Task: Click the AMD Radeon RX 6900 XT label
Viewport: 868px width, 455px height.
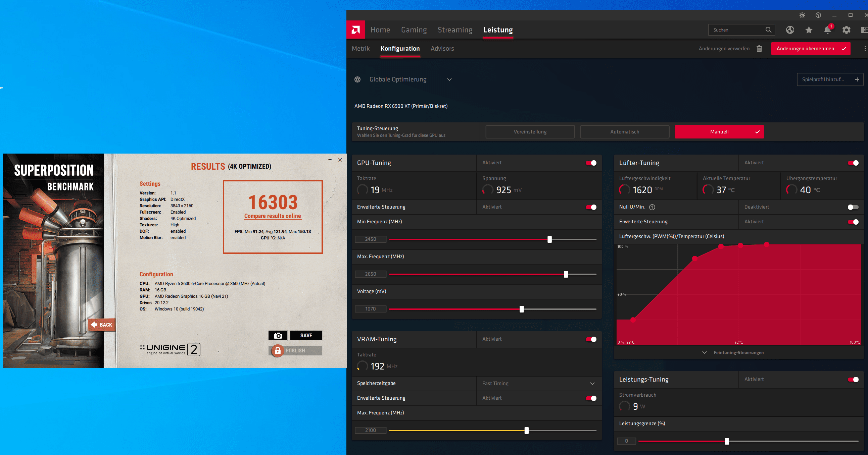Action: click(x=401, y=106)
